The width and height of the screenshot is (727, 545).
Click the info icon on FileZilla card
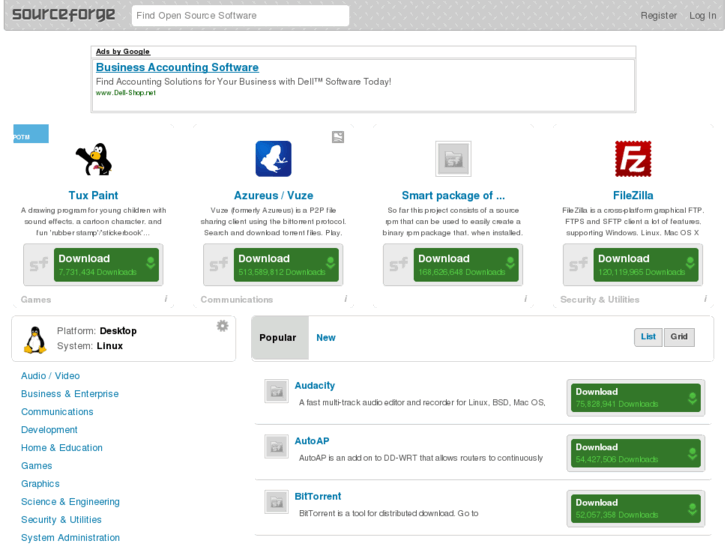(705, 299)
